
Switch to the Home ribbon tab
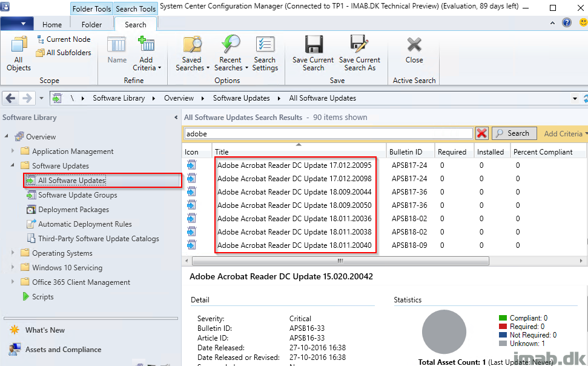[52, 24]
